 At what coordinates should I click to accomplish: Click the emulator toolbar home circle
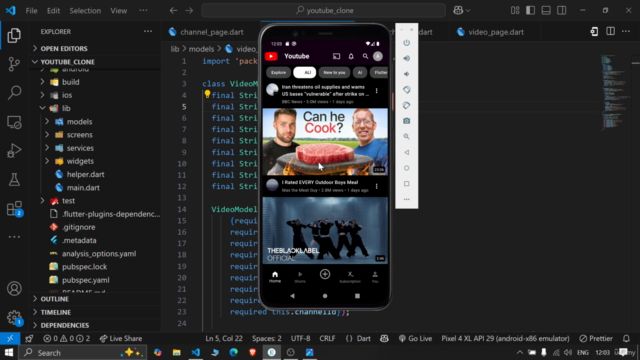(407, 168)
